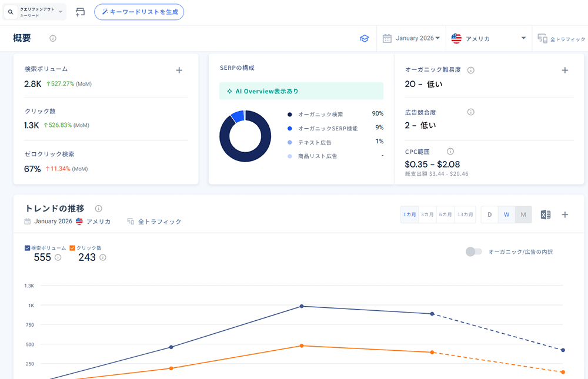Viewport: 588px width, 379px height.
Task: Click the peak data point on blue line
Action: pyautogui.click(x=302, y=306)
